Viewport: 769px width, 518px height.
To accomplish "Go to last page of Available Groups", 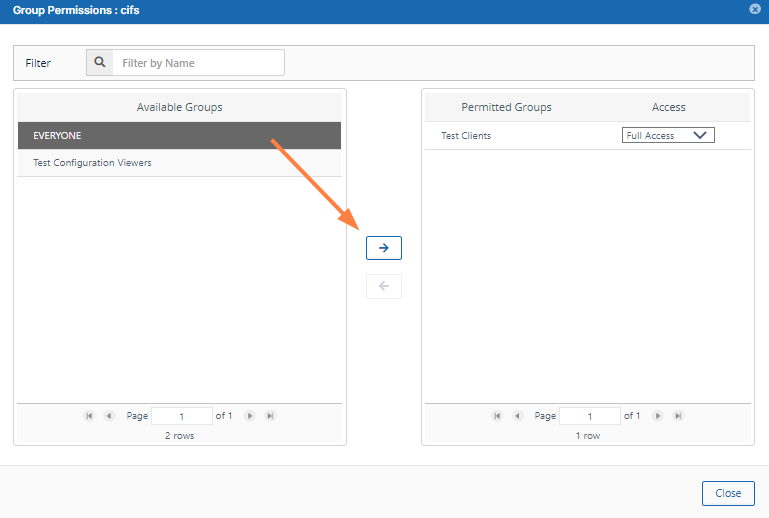I will tap(270, 416).
